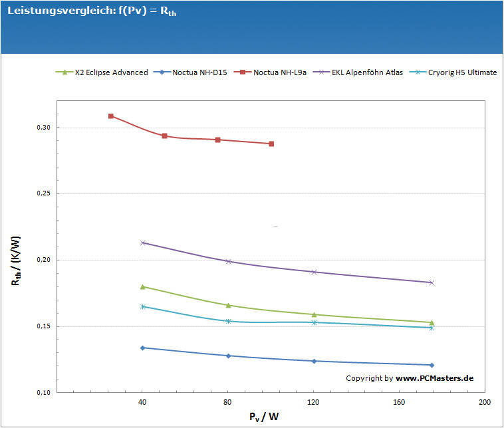Screen dimensions: 504x428
Task: Click the cyan Cryorig H5 data point at 80 W
Action: pyautogui.click(x=229, y=321)
